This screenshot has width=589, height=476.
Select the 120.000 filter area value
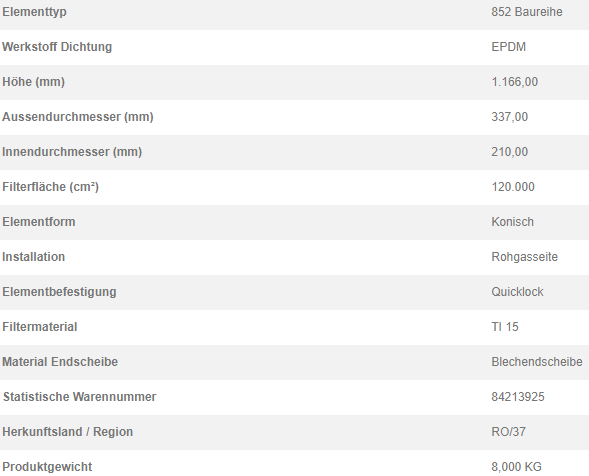[x=513, y=187]
